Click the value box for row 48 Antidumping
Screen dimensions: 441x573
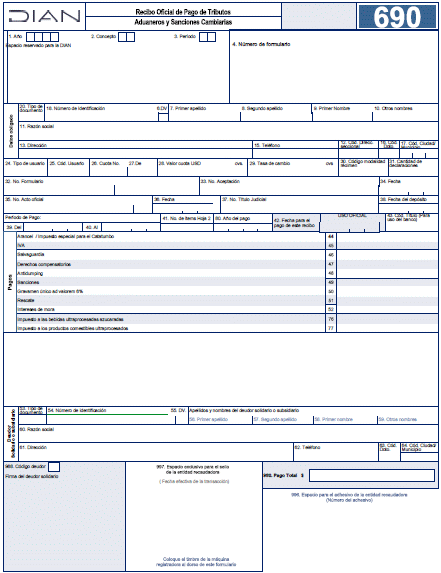point(387,273)
